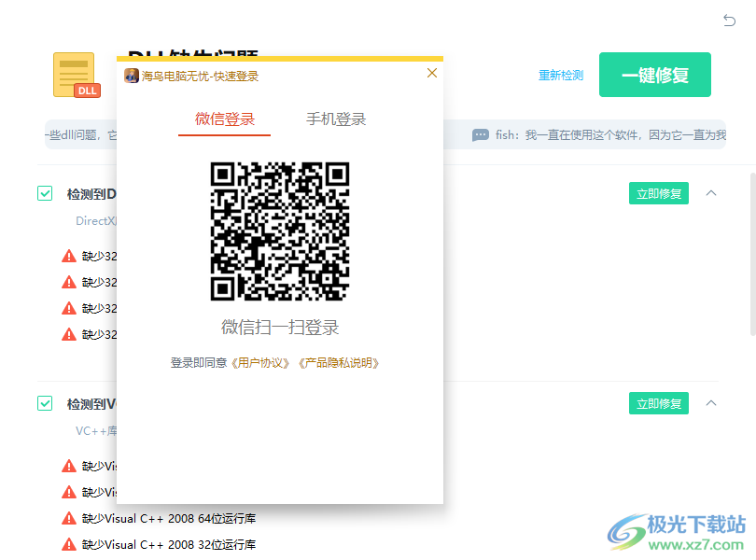
Task: Click 立即修复 for the DirectX issue group
Action: (x=658, y=193)
